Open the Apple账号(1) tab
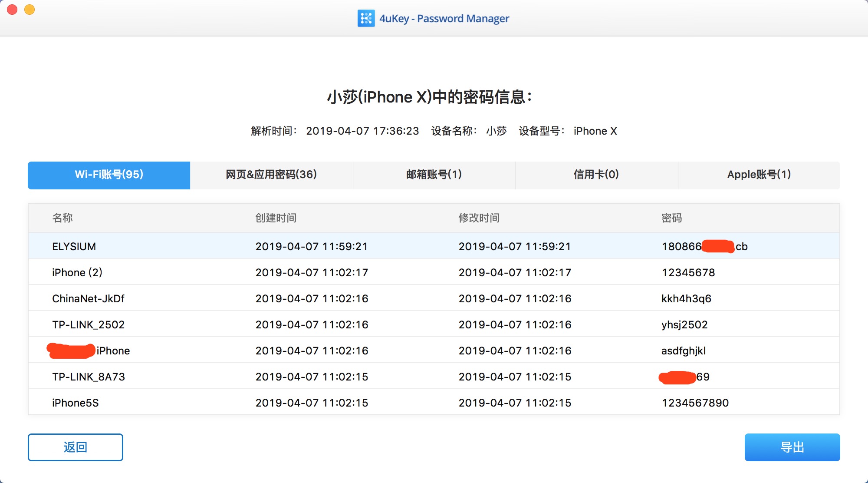The image size is (868, 483). pyautogui.click(x=759, y=175)
